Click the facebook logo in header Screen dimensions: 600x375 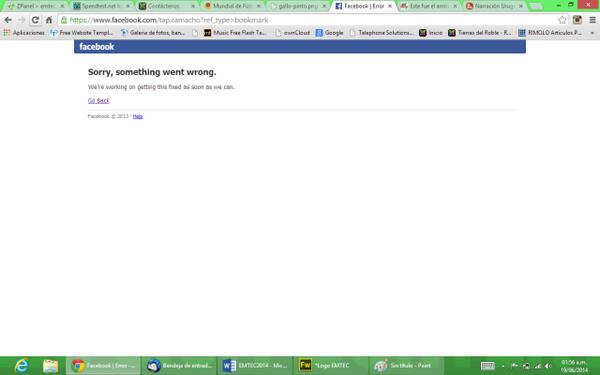click(x=96, y=47)
